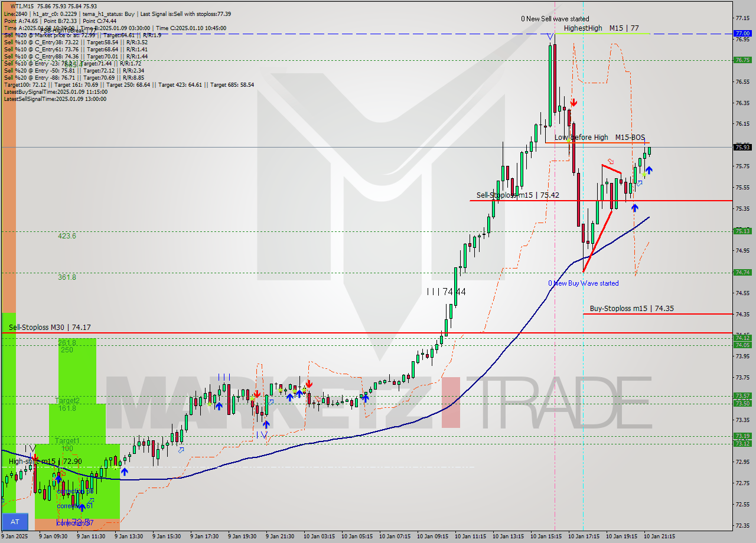Select the green 73.57 price tag

[742, 396]
